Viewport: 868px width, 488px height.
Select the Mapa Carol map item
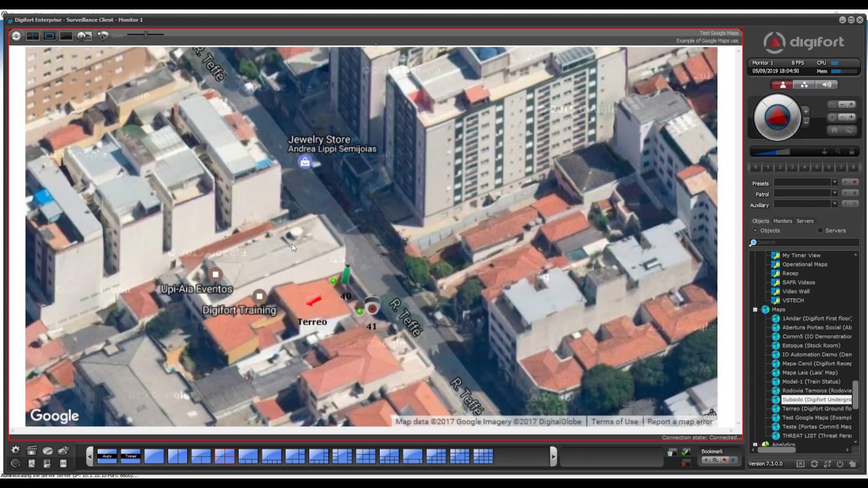coord(816,363)
